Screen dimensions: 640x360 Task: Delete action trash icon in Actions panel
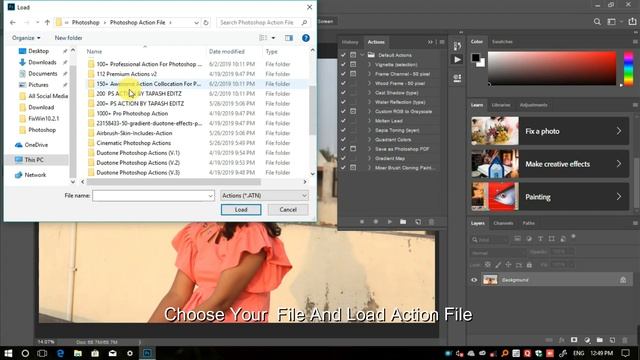pos(431,222)
